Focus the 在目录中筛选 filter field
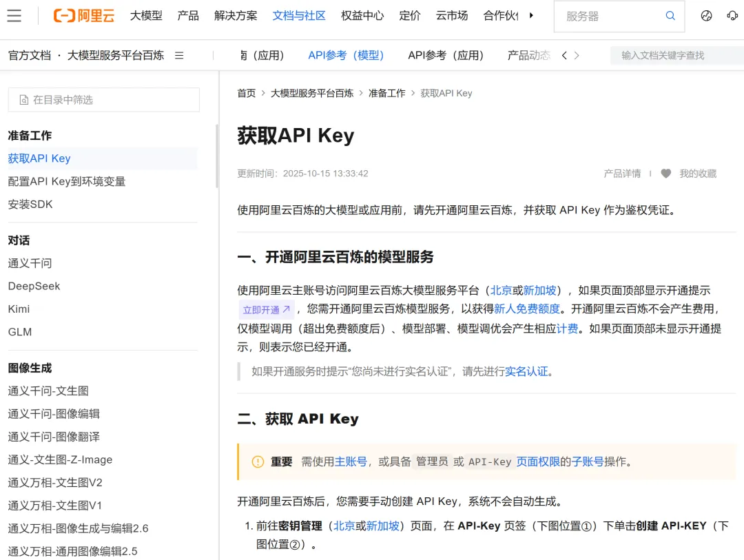This screenshot has height=560, width=744. click(x=104, y=100)
